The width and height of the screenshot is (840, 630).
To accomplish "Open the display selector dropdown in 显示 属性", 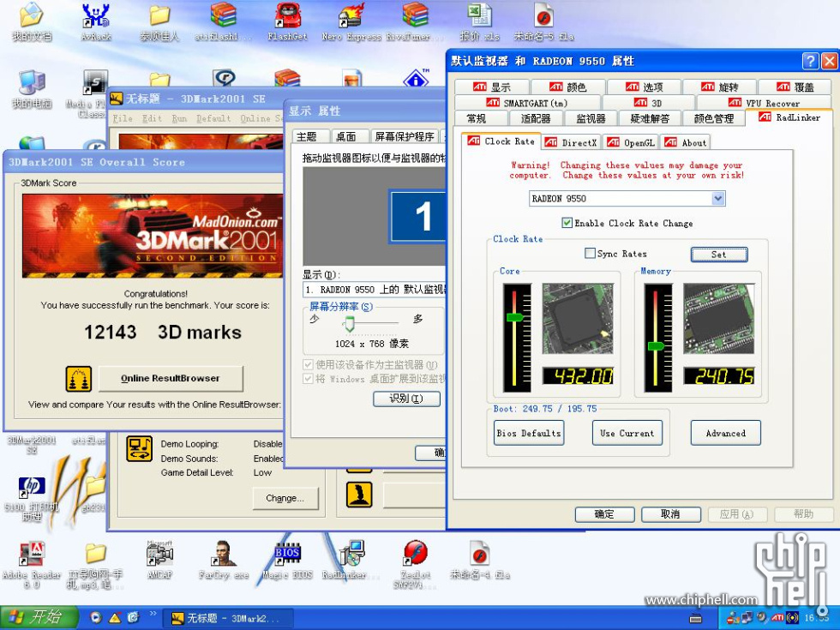I will (x=374, y=290).
